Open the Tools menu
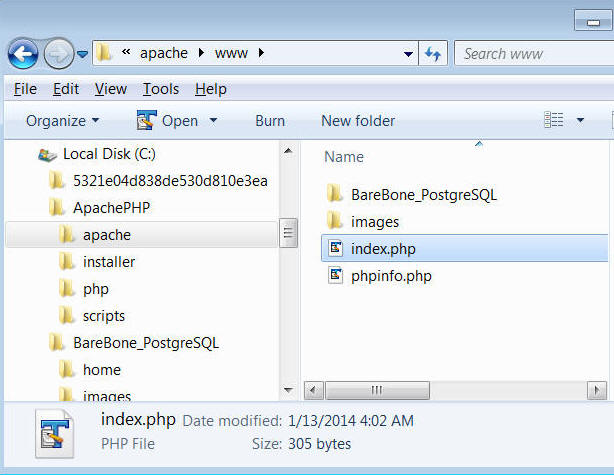The image size is (614, 475). (x=161, y=89)
